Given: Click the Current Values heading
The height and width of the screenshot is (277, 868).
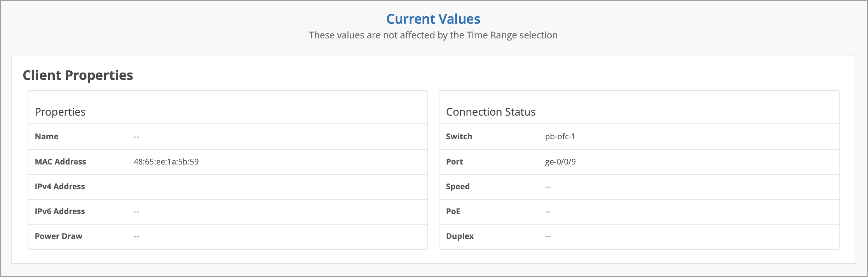Looking at the screenshot, I should click(x=433, y=19).
